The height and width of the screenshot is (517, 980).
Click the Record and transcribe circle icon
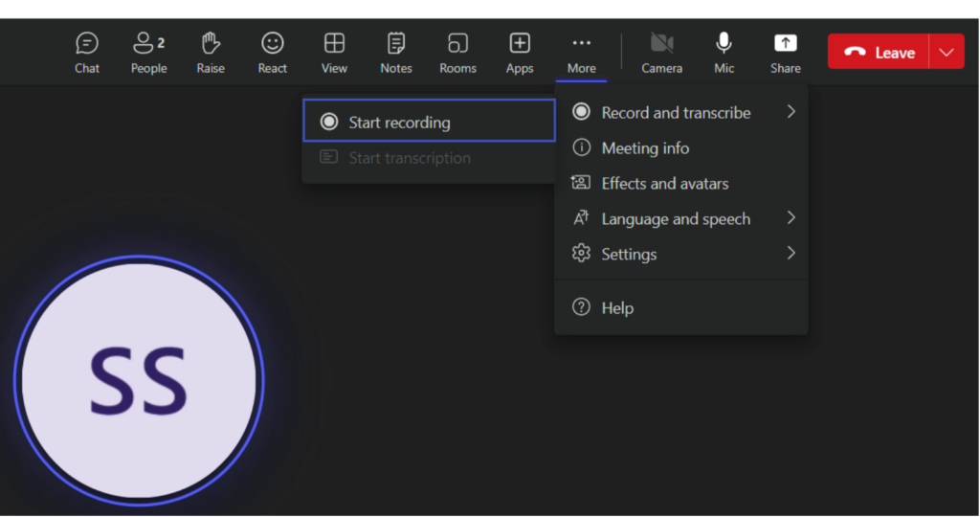tap(581, 112)
